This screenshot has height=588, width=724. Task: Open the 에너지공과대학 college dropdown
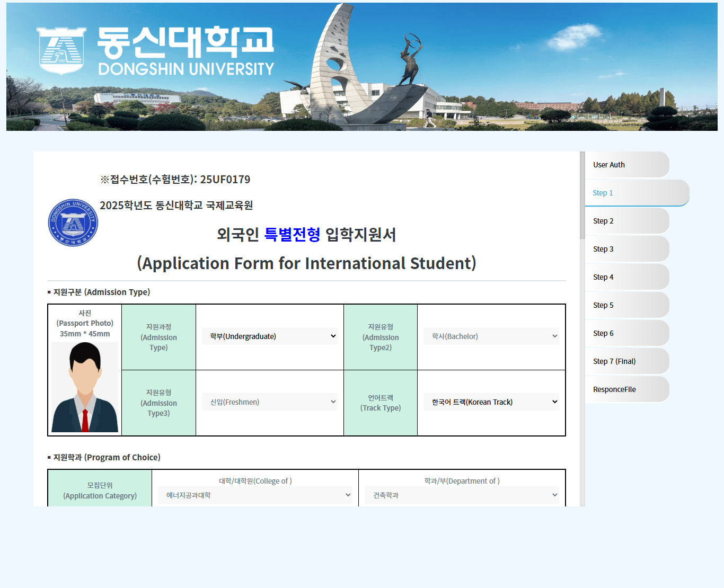pyautogui.click(x=255, y=495)
